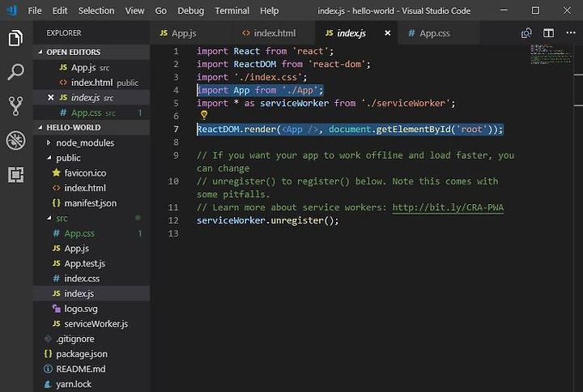The height and width of the screenshot is (392, 583).
Task: Open the Help menu
Action: pos(269,11)
